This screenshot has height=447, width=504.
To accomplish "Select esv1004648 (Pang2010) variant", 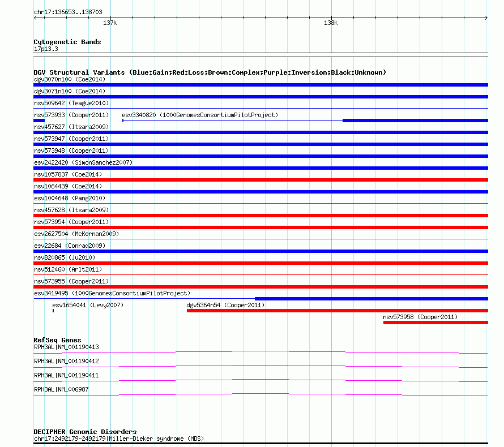I will tap(70, 198).
